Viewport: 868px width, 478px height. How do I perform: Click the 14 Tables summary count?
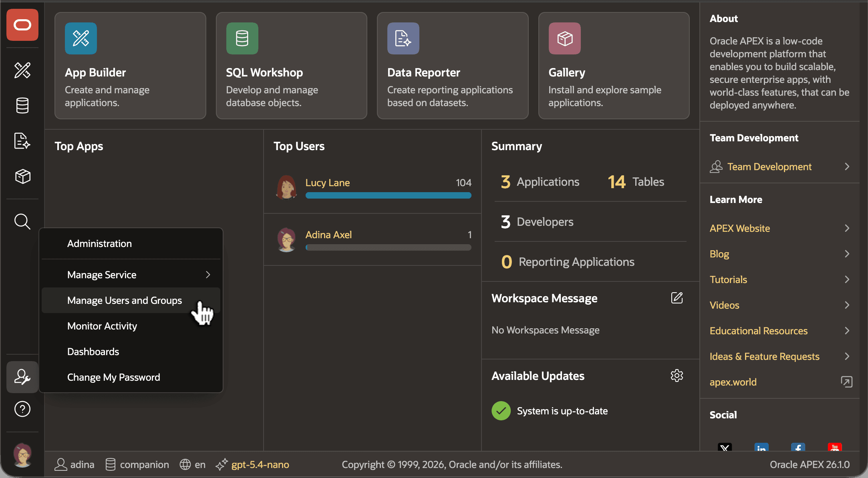click(636, 182)
